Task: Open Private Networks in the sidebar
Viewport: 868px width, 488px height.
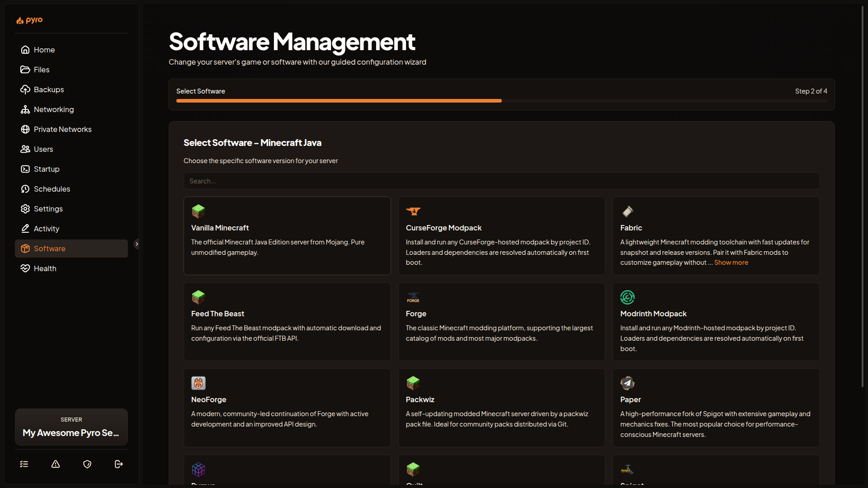Action: (x=71, y=129)
